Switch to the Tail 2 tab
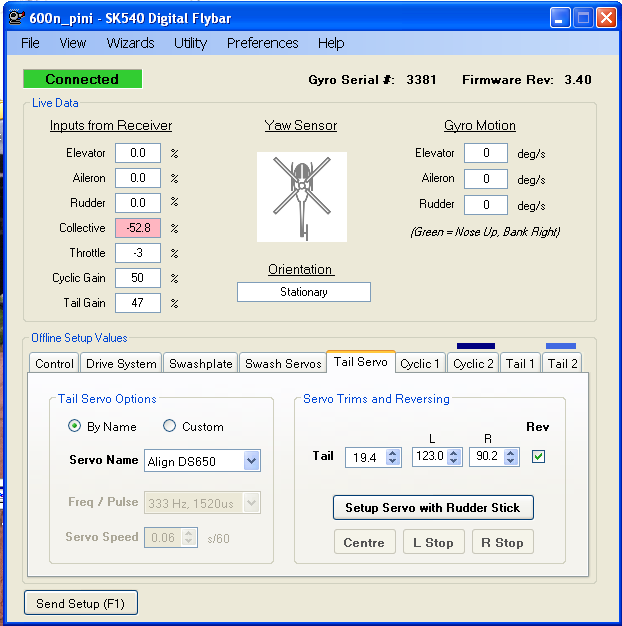This screenshot has width=622, height=626. click(x=562, y=363)
